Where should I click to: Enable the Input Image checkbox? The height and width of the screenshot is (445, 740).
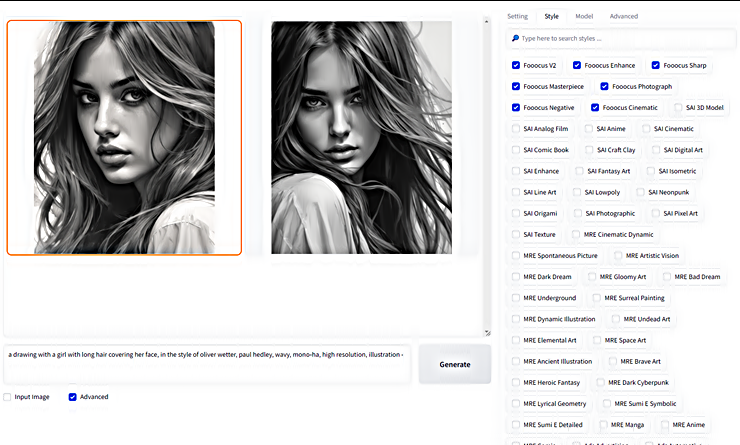pos(7,397)
